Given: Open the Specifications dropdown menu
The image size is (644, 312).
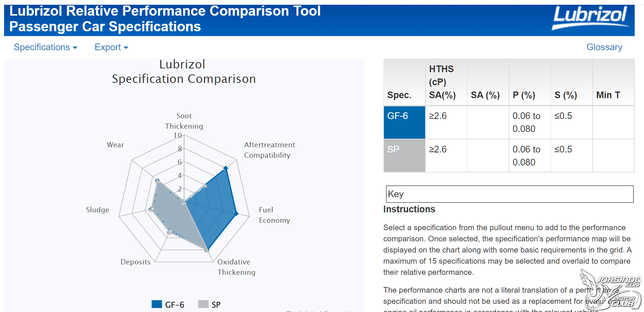Looking at the screenshot, I should point(45,47).
